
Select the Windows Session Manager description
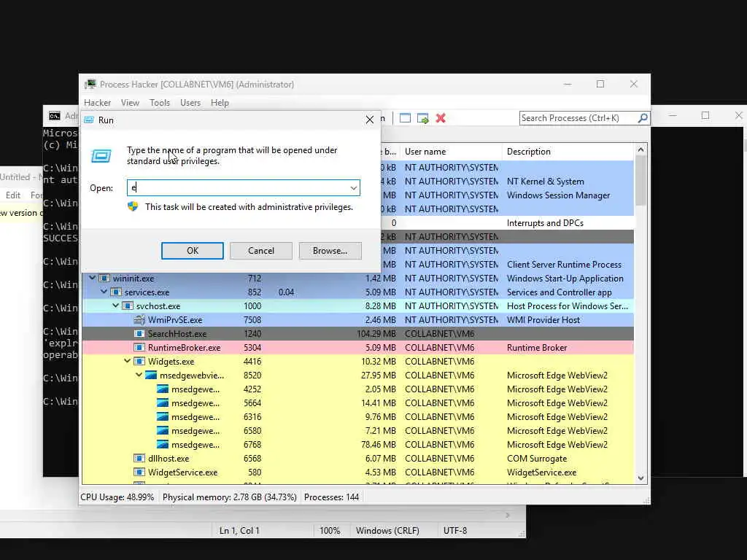pyautogui.click(x=558, y=195)
